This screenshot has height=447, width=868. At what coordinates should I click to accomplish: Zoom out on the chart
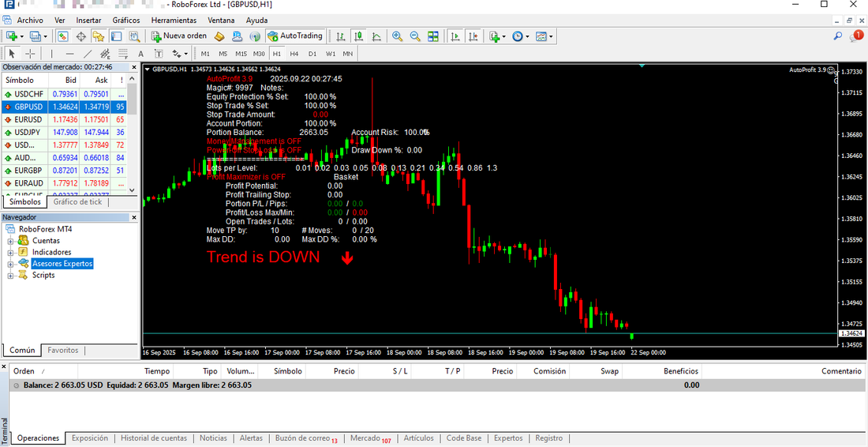(414, 36)
